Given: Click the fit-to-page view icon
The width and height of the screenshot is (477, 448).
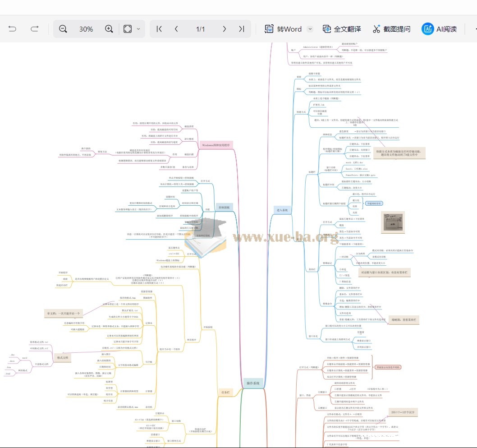Looking at the screenshot, I should (x=128, y=29).
